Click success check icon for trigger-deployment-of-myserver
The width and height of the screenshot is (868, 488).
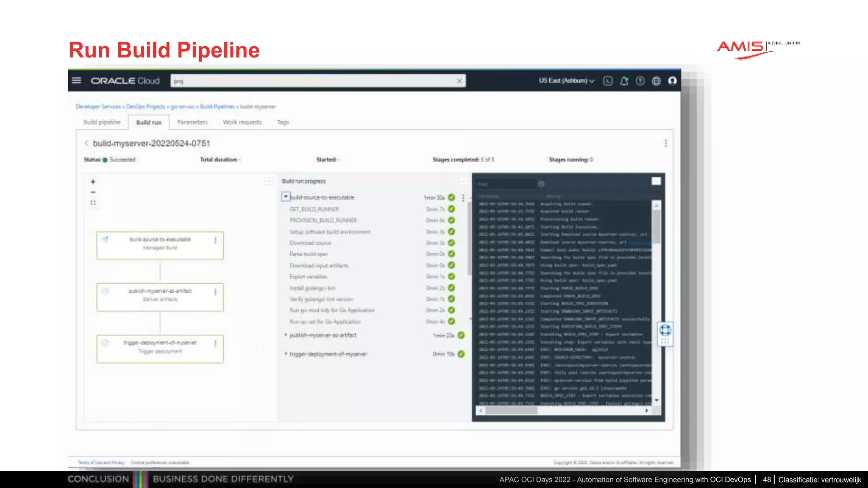coord(461,354)
